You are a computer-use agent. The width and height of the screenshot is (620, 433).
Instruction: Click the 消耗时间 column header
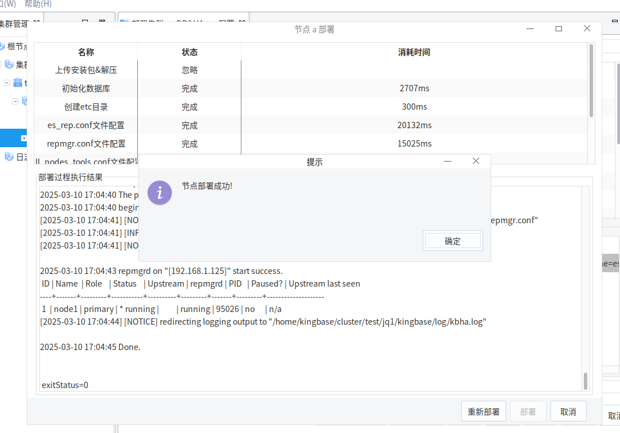click(x=414, y=52)
